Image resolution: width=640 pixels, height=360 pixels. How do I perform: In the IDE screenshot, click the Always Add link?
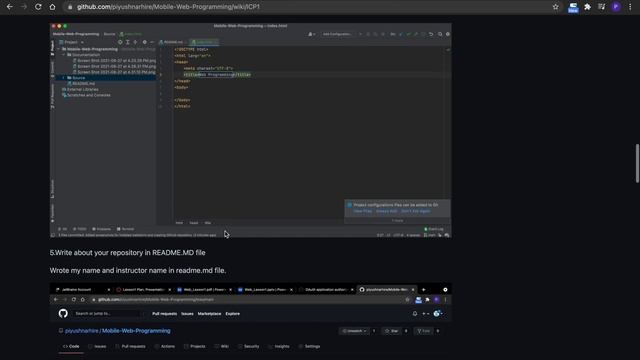coord(386,211)
